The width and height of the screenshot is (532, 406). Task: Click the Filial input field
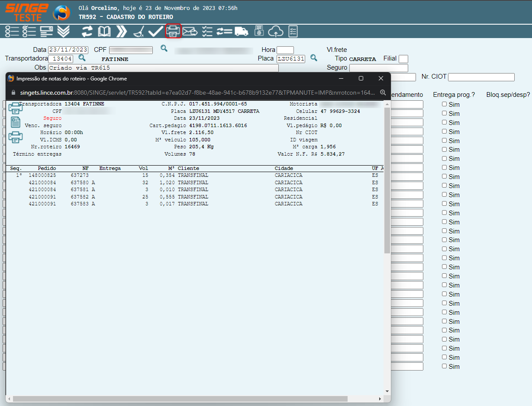tap(403, 59)
